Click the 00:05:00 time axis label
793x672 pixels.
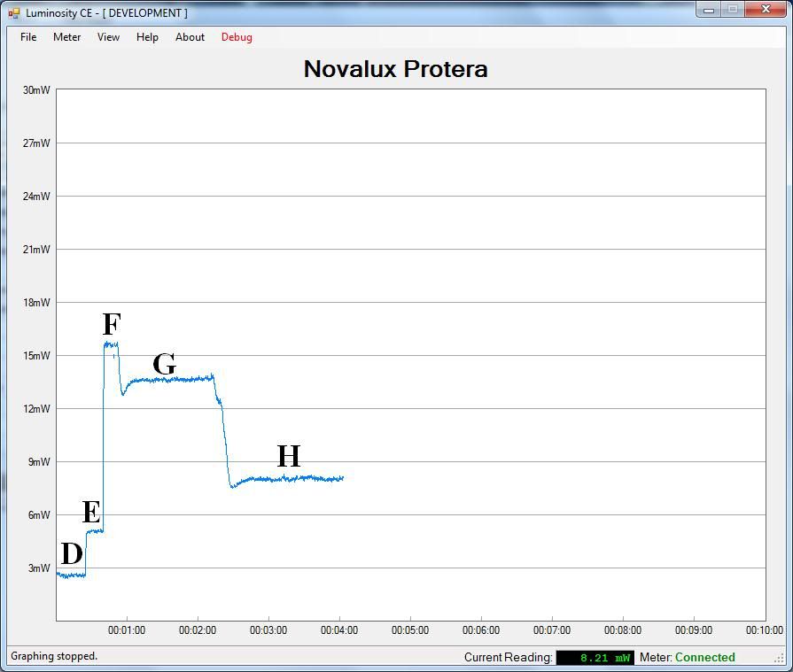pyautogui.click(x=410, y=630)
